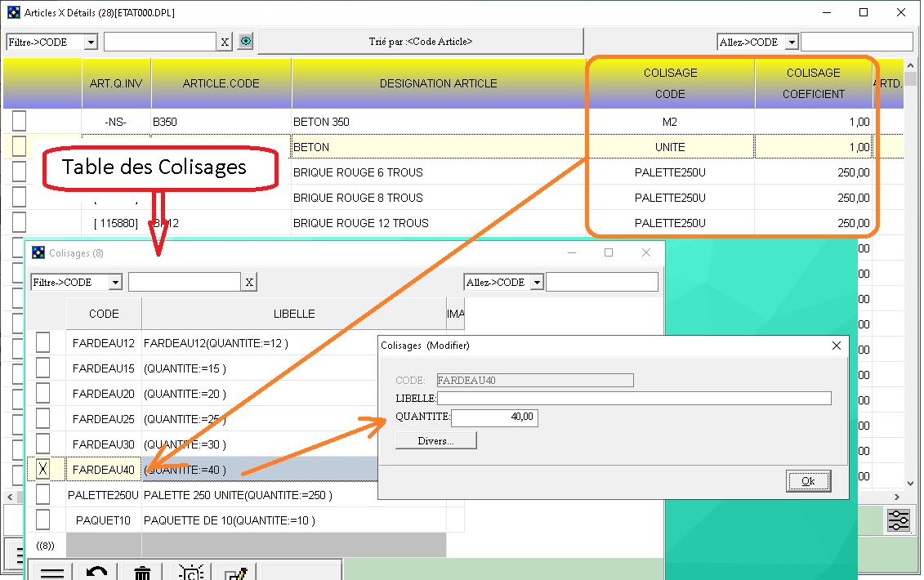Click the undo arrow icon in Colisages toolbar
The image size is (924, 580).
(x=96, y=572)
